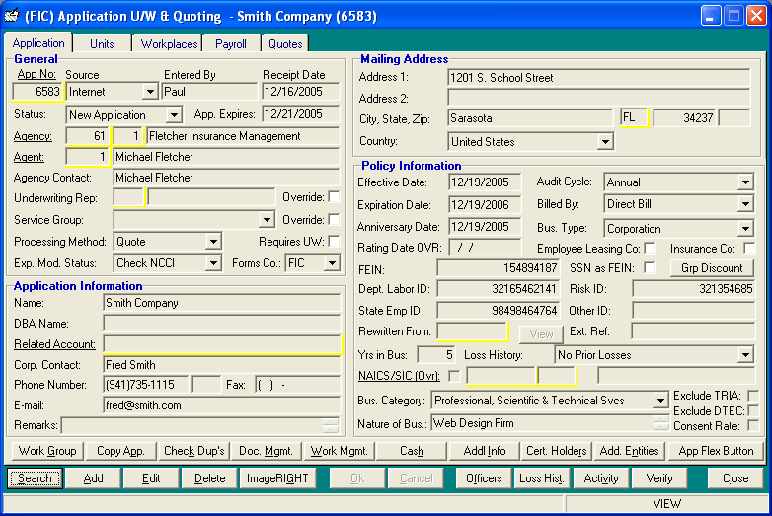Switch to the Units tab
Viewport: 772px width, 516px height.
(x=102, y=43)
